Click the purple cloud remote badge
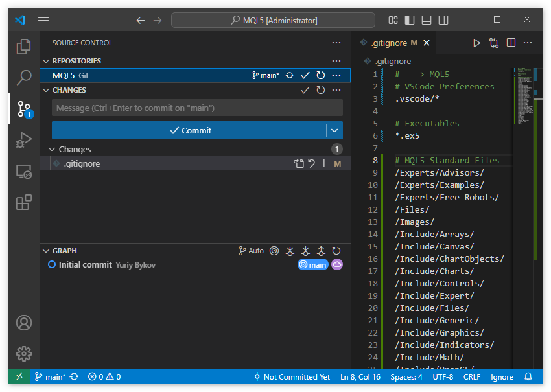This screenshot has width=551, height=392. click(337, 264)
